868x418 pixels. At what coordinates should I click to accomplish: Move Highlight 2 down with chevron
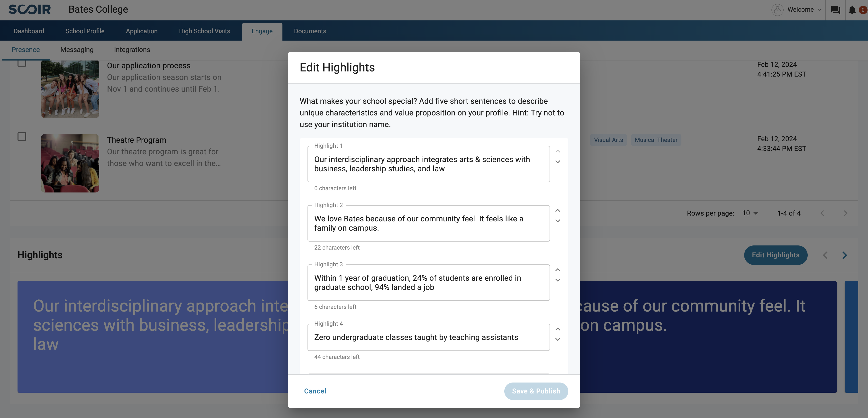558,221
